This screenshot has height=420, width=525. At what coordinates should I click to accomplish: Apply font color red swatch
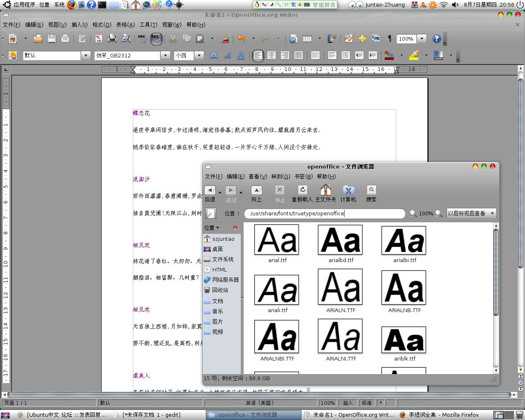(389, 55)
